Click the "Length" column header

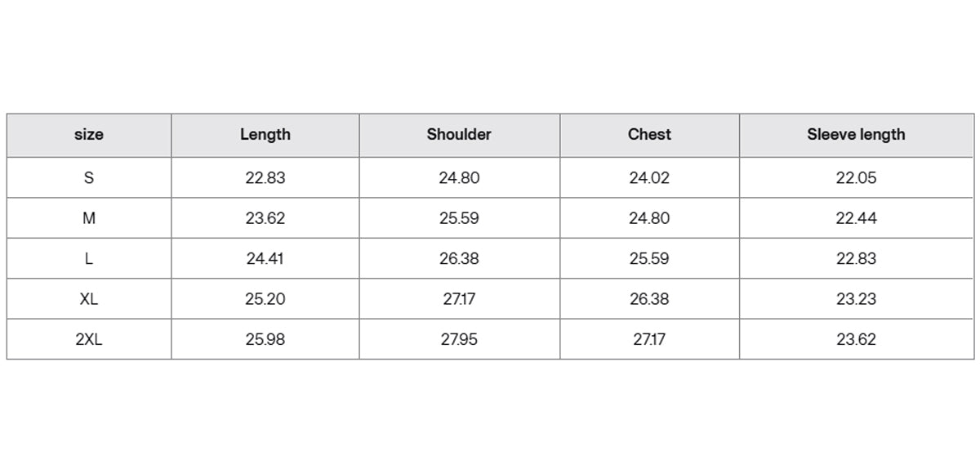point(265,135)
